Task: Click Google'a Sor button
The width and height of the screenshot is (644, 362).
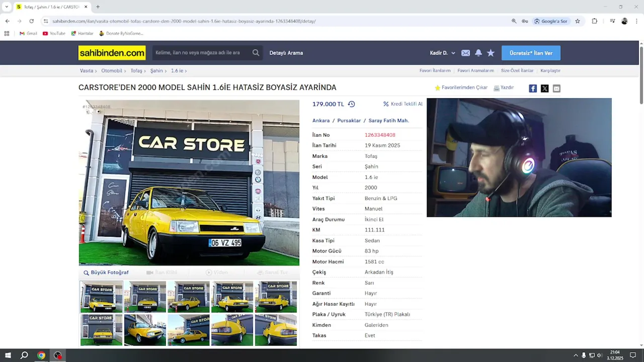Action: pos(550,21)
